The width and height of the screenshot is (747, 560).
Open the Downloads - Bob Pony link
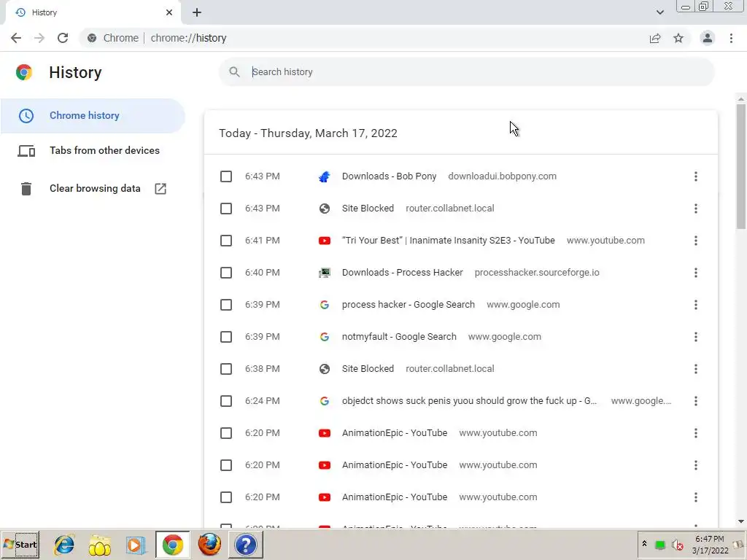[390, 176]
